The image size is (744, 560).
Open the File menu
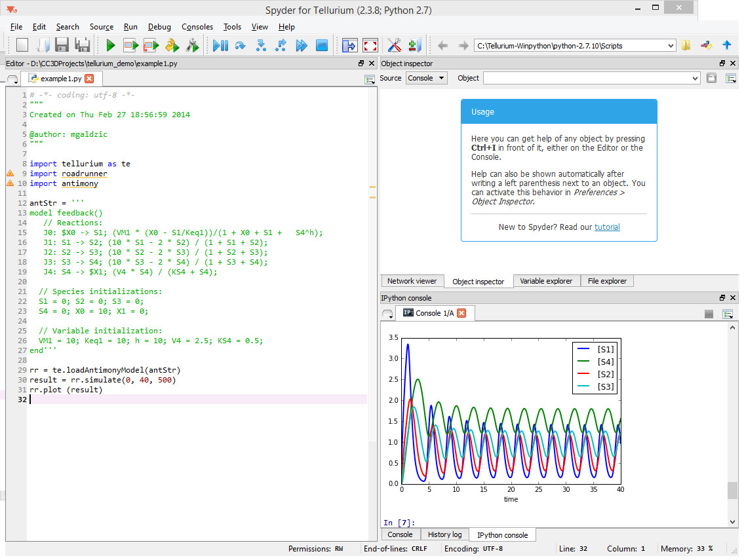(16, 27)
